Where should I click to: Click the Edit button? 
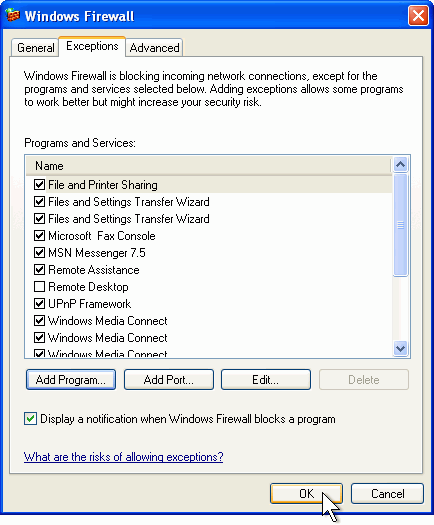[266, 380]
